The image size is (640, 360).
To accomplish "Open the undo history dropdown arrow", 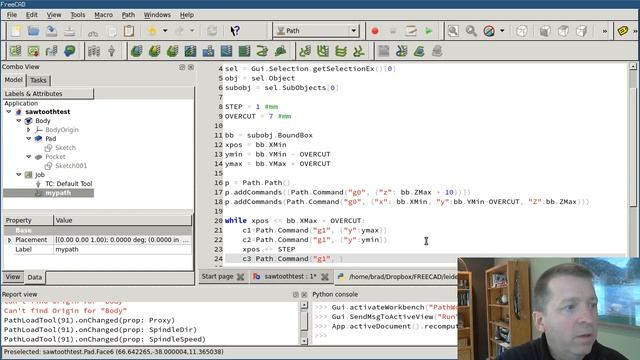I will (x=165, y=31).
